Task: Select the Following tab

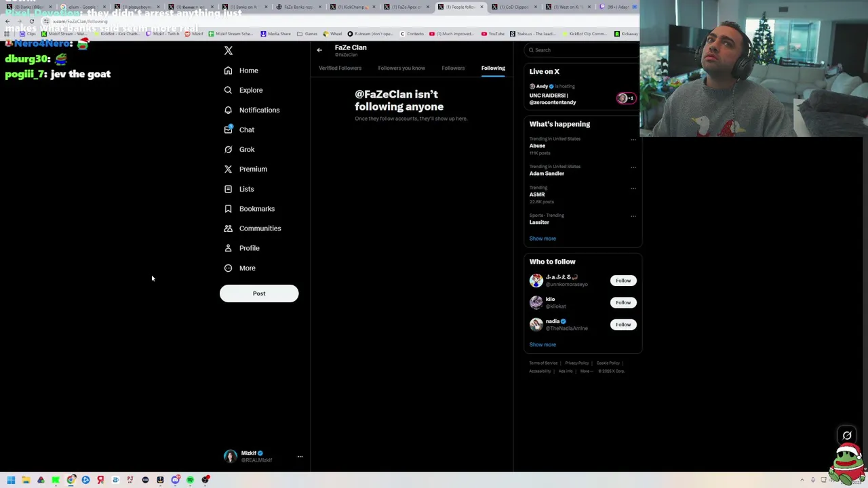Action: coord(493,68)
